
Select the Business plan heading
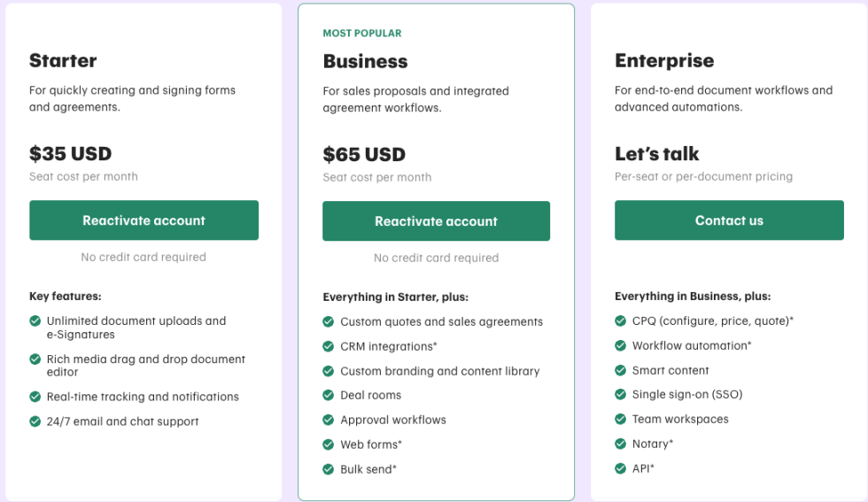tap(365, 61)
